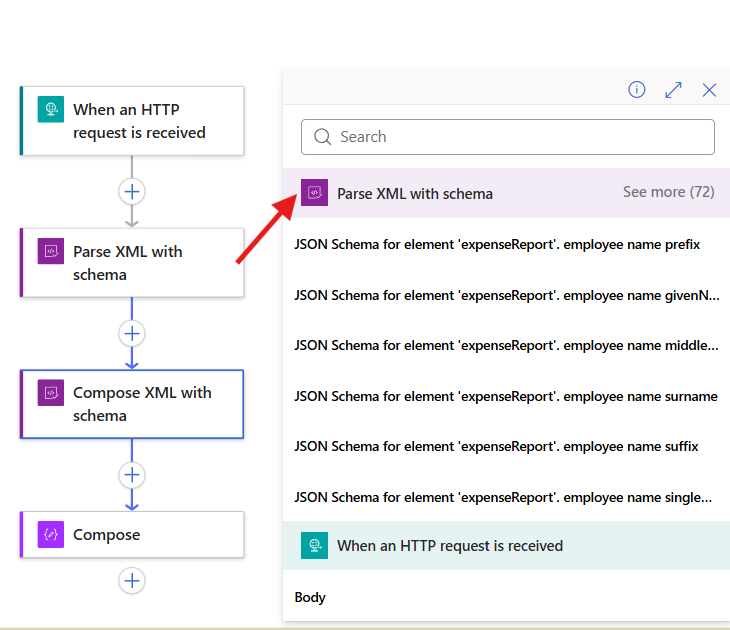Click the Search field in dynamic content

(508, 137)
